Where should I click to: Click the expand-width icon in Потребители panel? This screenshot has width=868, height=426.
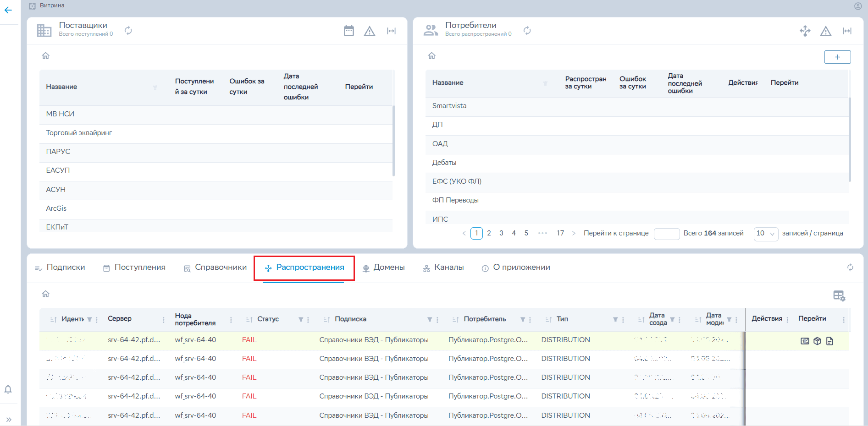point(847,31)
